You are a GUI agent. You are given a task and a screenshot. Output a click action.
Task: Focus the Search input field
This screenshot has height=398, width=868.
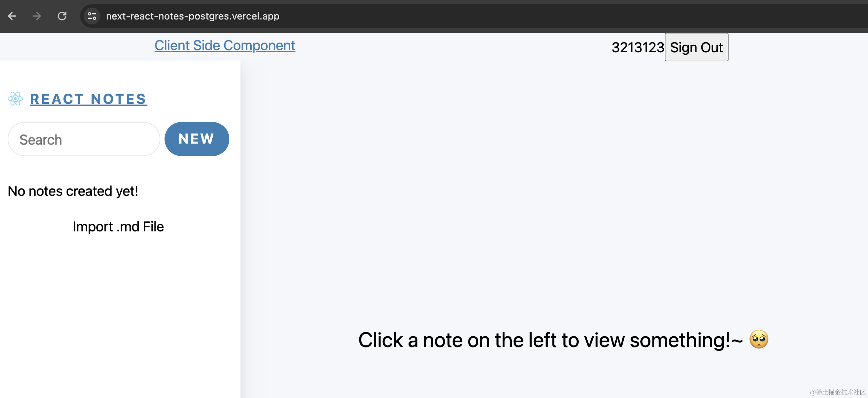coord(84,139)
